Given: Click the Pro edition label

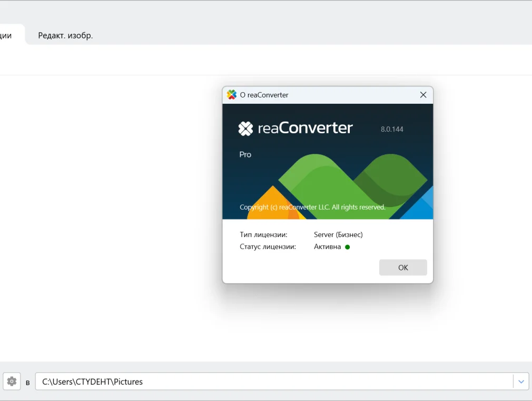Looking at the screenshot, I should (245, 155).
